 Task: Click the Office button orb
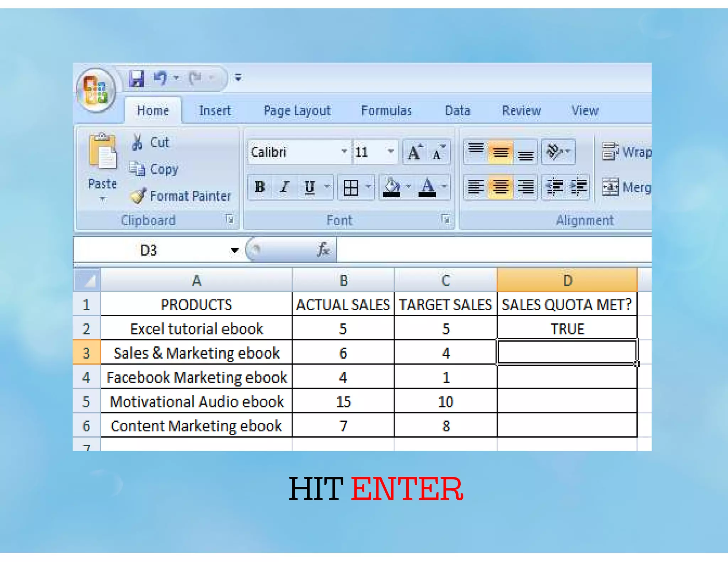click(x=95, y=90)
